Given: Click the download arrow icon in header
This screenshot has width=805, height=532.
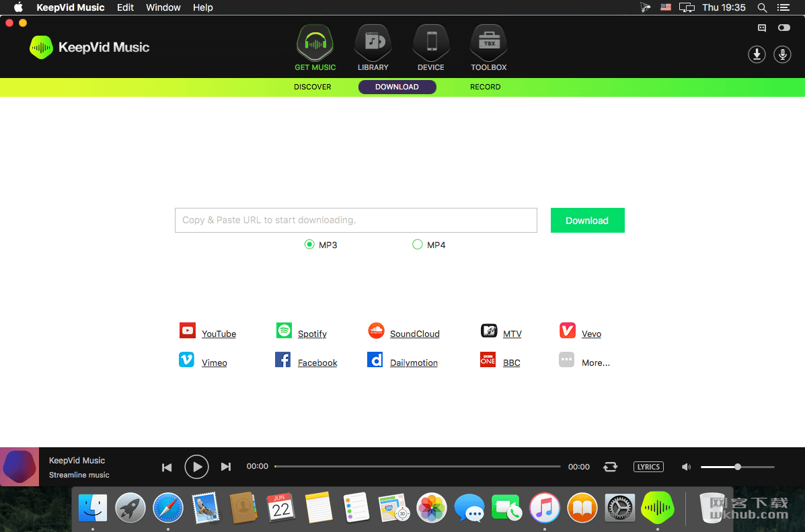Looking at the screenshot, I should pos(757,54).
